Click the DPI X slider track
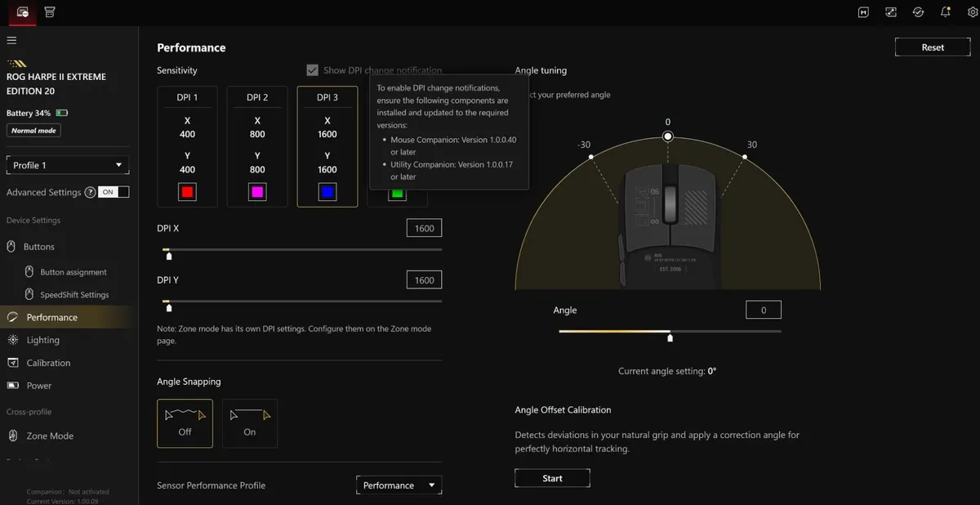This screenshot has width=980, height=505. [302, 249]
